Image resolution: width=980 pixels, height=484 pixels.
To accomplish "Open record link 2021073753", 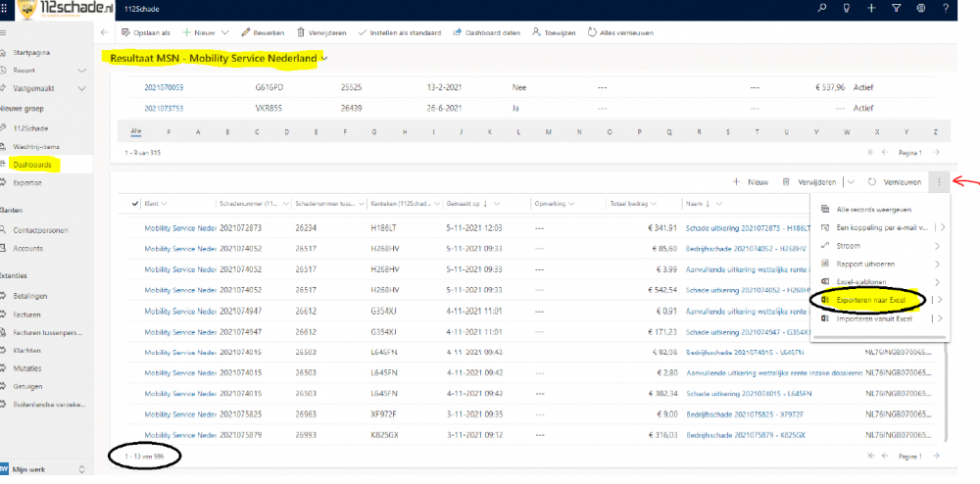I will 164,108.
